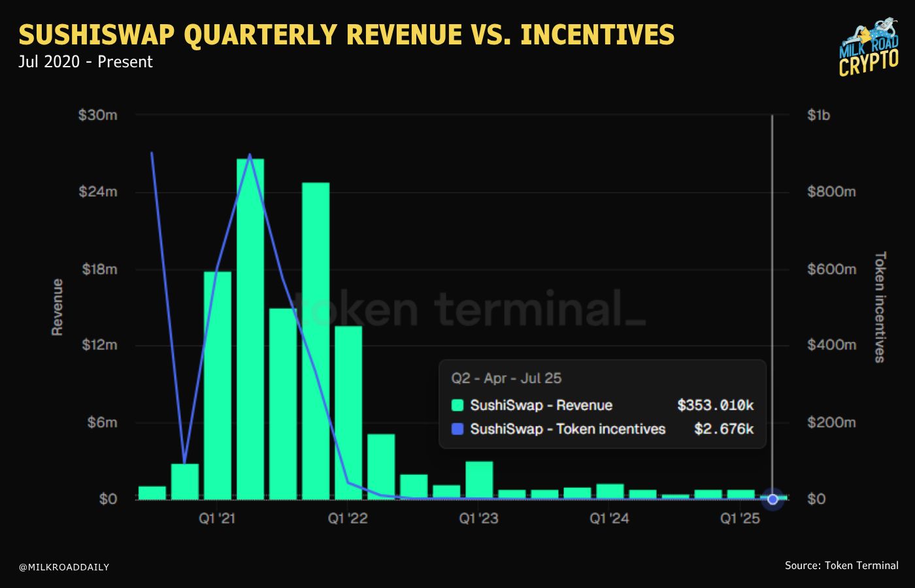Screen dimensions: 915x588
Task: Click the vertical 'Token incentives' axis title
Action: pyautogui.click(x=880, y=307)
